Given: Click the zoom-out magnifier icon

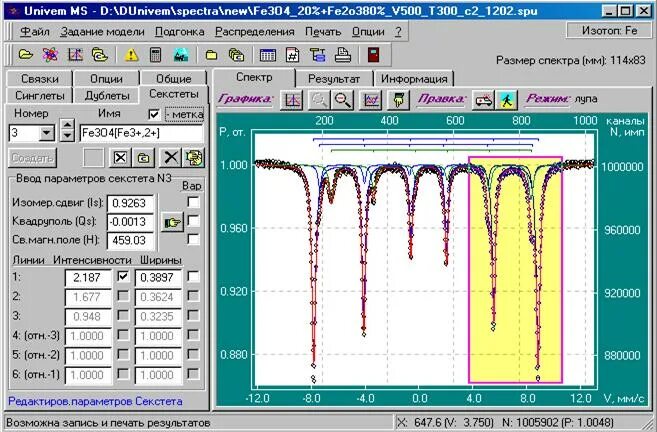Looking at the screenshot, I should tap(343, 100).
